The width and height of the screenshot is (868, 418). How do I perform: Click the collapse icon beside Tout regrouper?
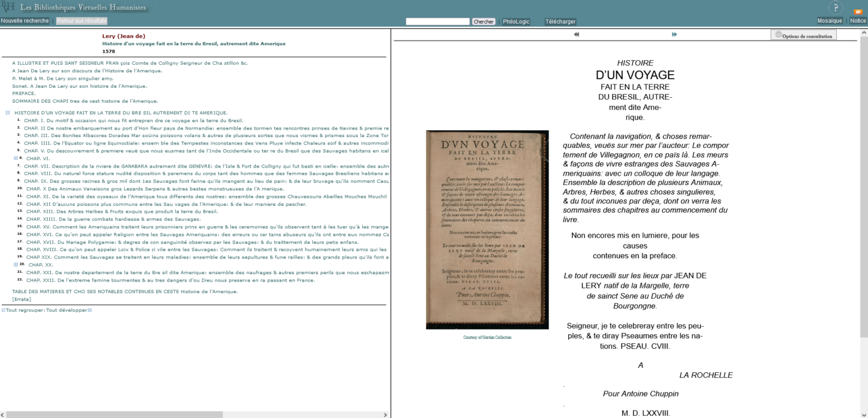[3, 310]
